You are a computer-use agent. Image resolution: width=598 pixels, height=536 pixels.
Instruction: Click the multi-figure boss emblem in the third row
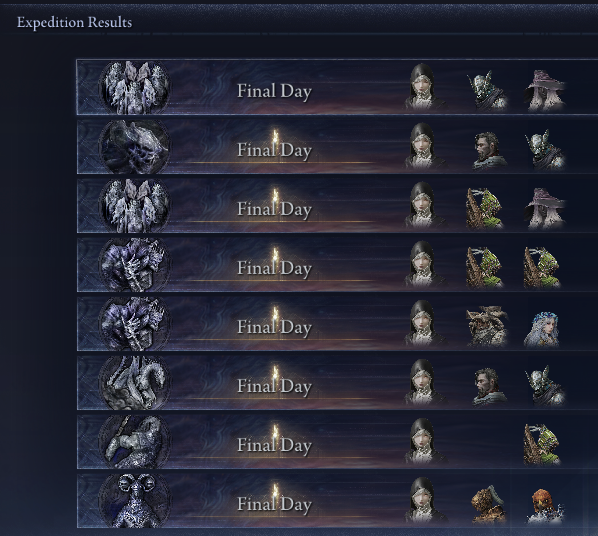(x=134, y=206)
